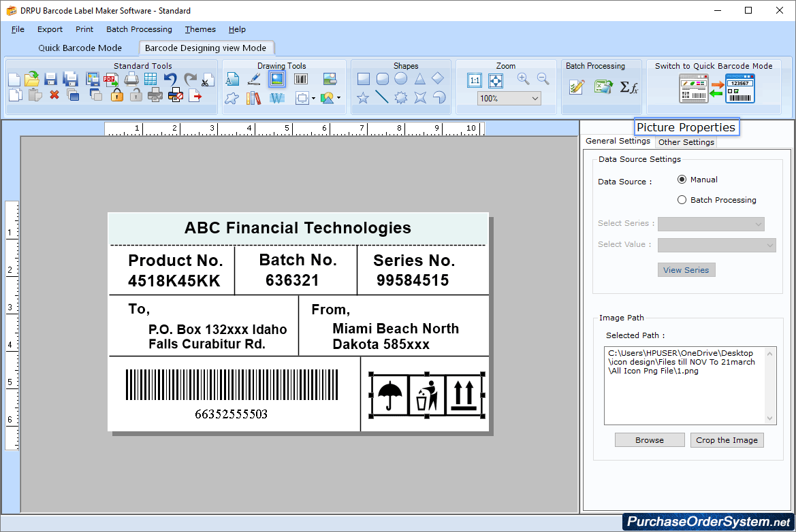Select the ellipse shape
Screen dimensions: 796x532
coord(401,79)
